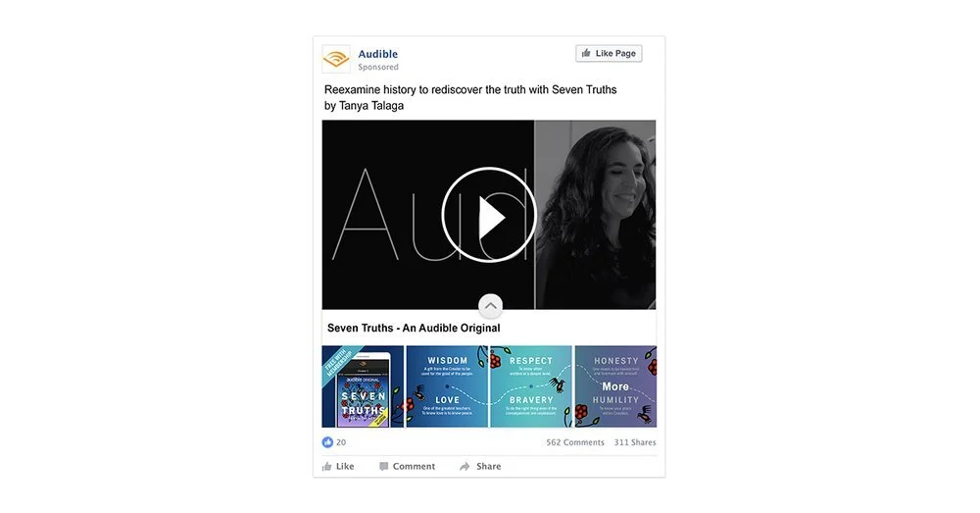Click the blue like reaction icon

pos(327,442)
